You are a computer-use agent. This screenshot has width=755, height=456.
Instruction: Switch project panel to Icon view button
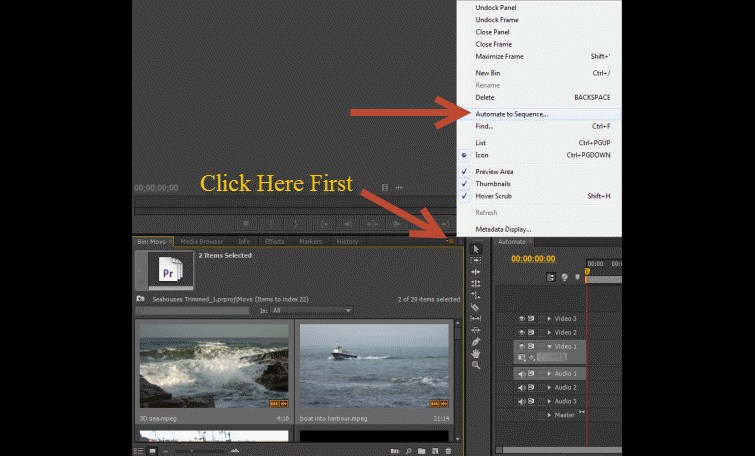[152, 451]
